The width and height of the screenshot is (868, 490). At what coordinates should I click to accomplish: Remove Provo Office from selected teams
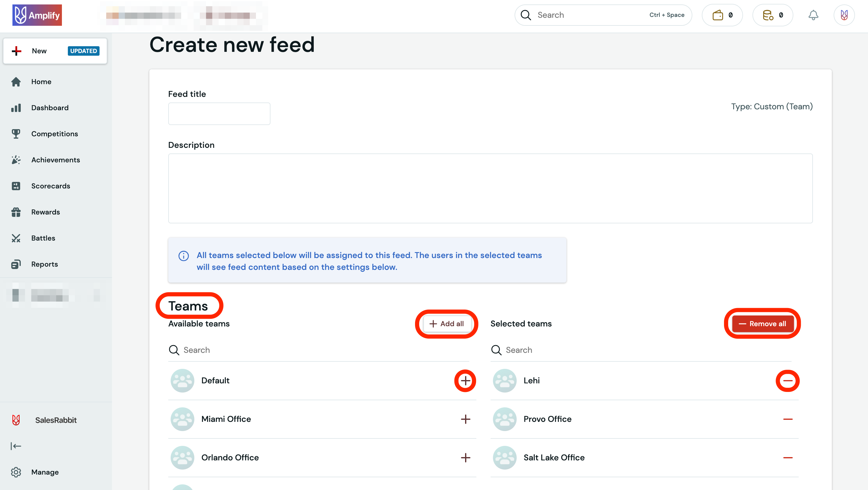[x=787, y=419]
